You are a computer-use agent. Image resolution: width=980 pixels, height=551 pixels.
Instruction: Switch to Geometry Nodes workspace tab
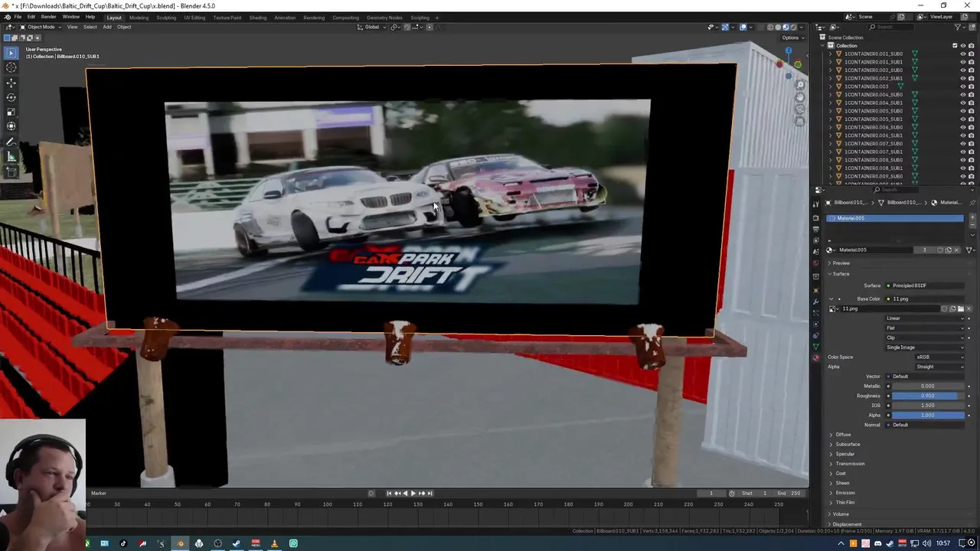click(x=384, y=18)
